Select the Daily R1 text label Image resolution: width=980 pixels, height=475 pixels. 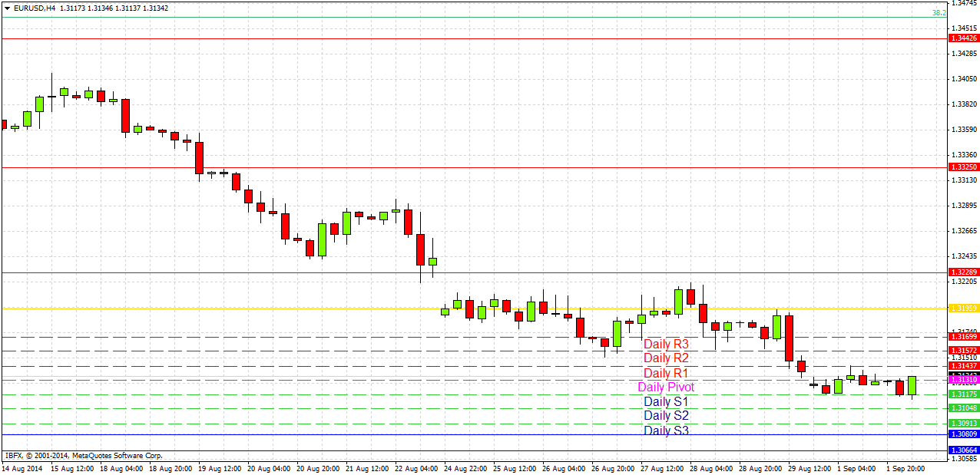(x=667, y=373)
